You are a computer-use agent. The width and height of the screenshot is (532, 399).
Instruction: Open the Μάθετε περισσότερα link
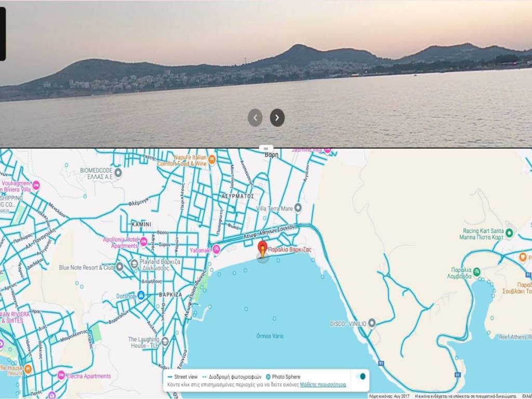[323, 385]
